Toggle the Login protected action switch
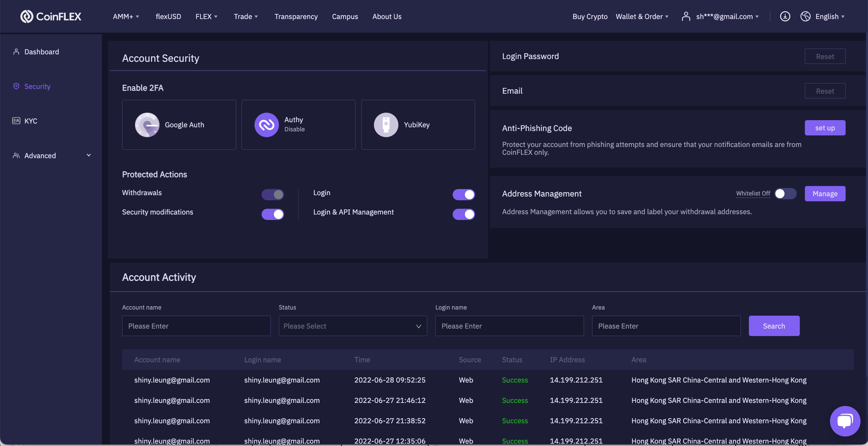This screenshot has height=446, width=868. [x=464, y=194]
